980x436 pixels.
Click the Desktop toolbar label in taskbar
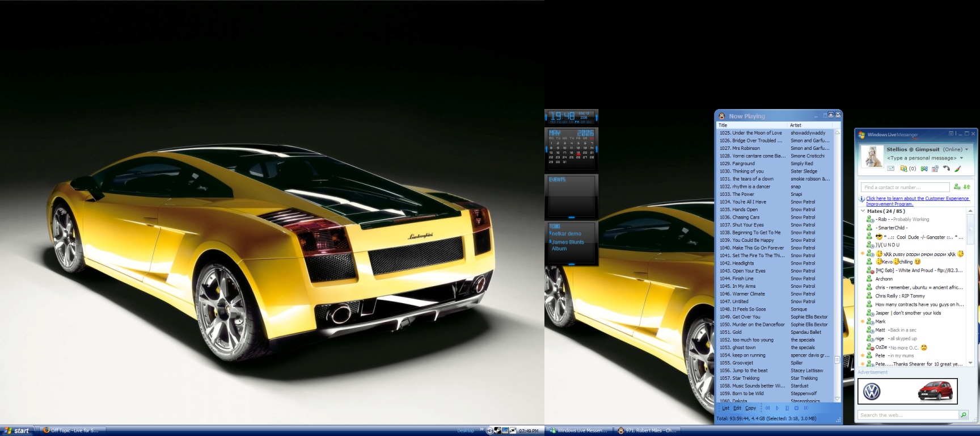(x=466, y=431)
